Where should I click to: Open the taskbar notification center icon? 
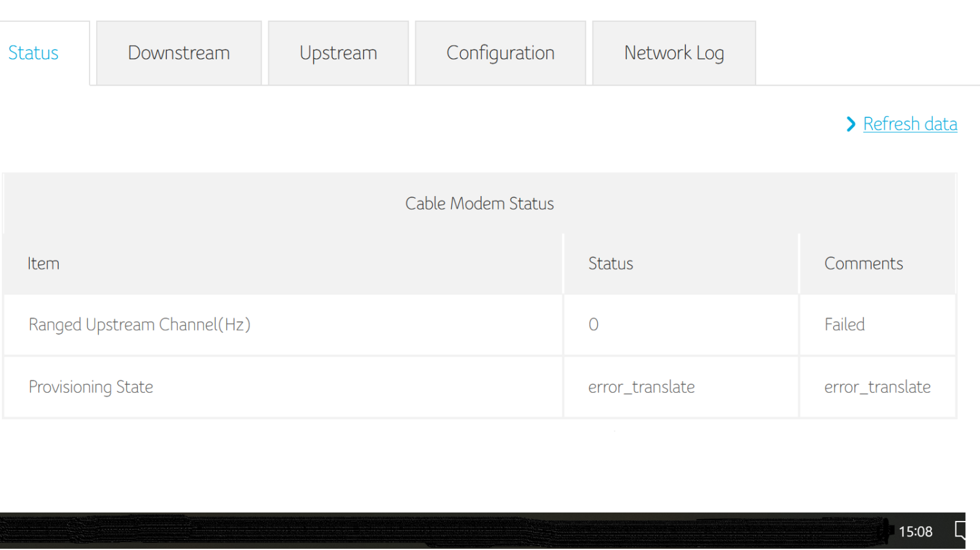click(x=960, y=531)
